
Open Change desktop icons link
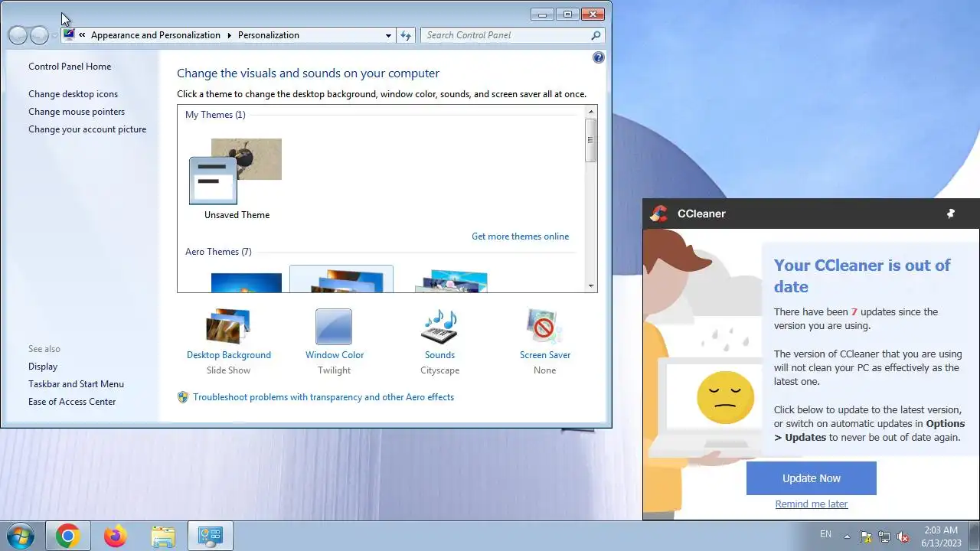[x=73, y=94]
